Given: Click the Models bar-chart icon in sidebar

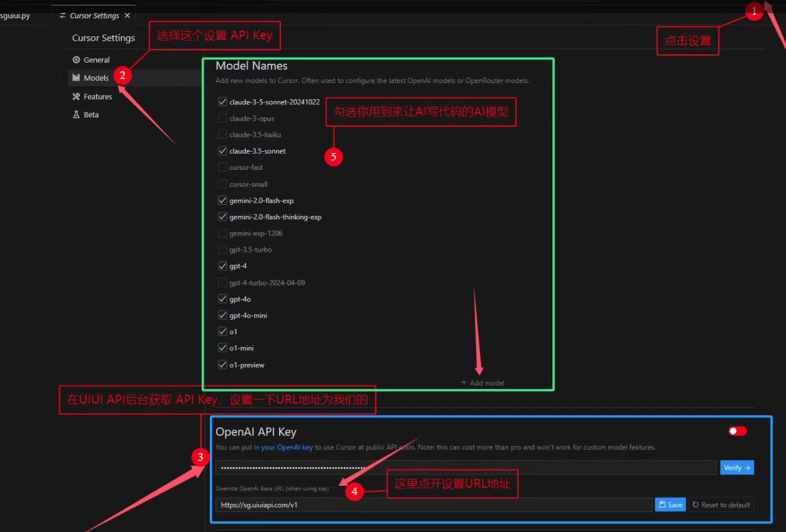Looking at the screenshot, I should pos(76,78).
